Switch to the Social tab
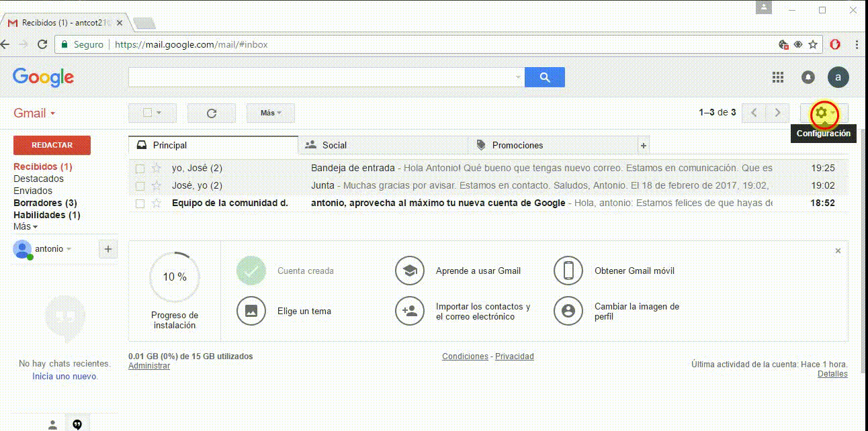The height and width of the screenshot is (431, 868). pos(383,145)
